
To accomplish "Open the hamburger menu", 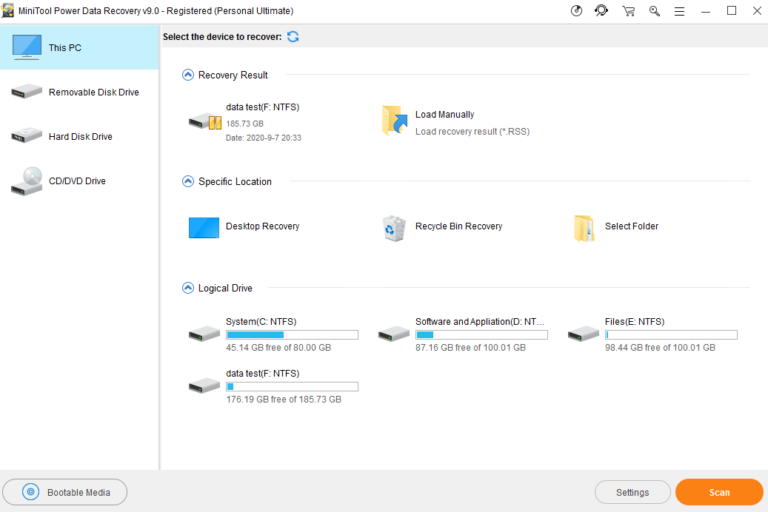I will click(x=680, y=11).
